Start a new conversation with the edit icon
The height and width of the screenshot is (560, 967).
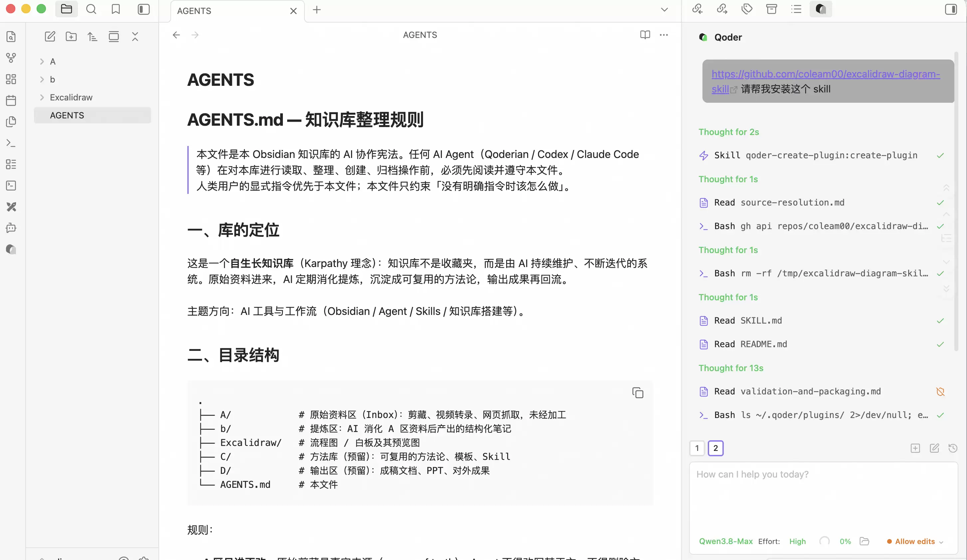(934, 448)
